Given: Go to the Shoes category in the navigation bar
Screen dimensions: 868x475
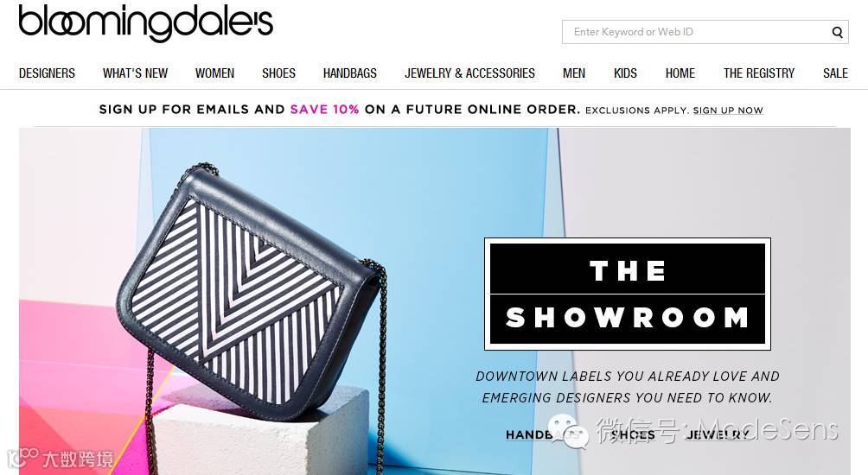Looking at the screenshot, I should pos(278,73).
